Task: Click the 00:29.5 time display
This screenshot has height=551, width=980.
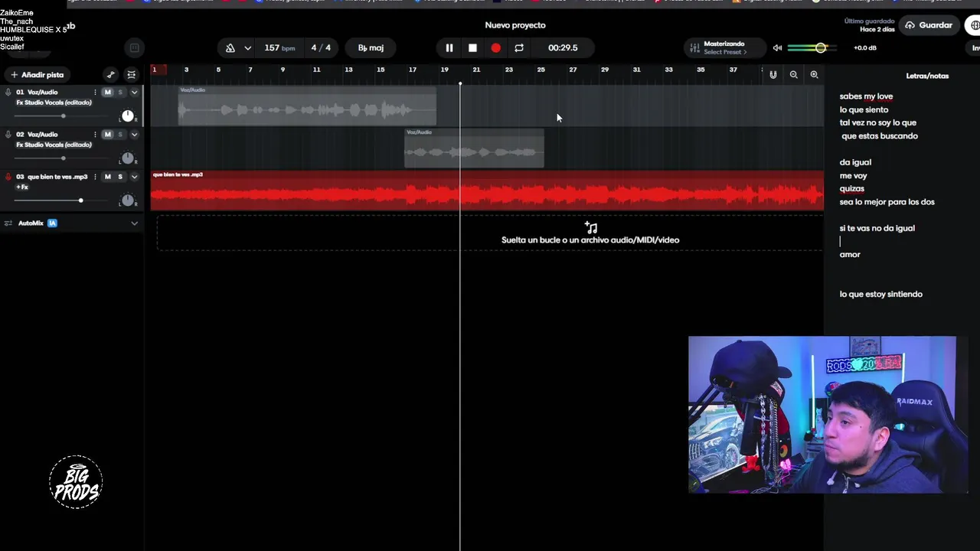Action: tap(563, 48)
